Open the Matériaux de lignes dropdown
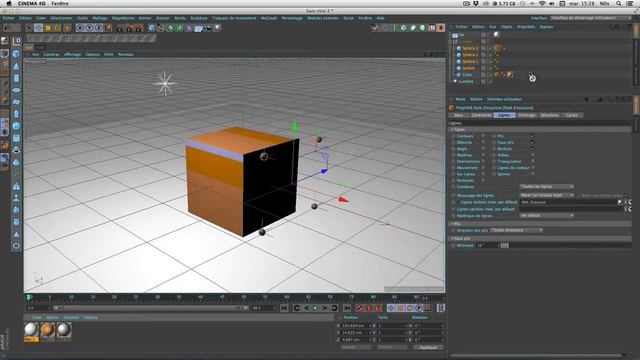 547,215
